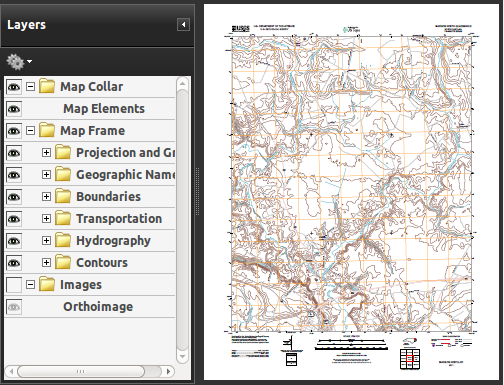
Task: Expand the Projection and Grids folder
Action: [x=46, y=153]
